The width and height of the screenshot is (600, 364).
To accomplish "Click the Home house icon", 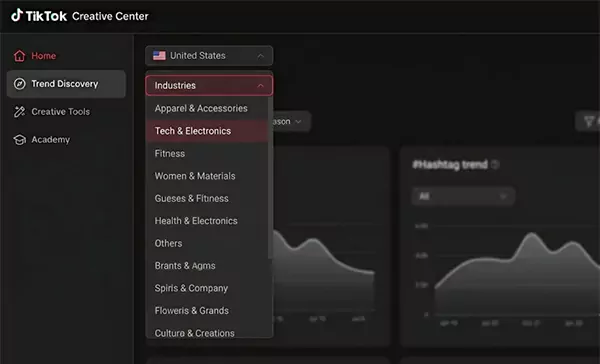I will (x=20, y=56).
